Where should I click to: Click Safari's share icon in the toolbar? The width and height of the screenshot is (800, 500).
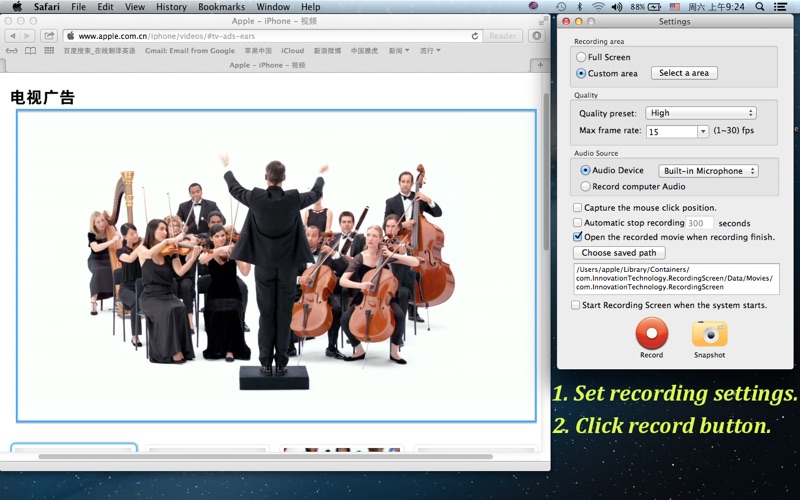click(x=48, y=36)
